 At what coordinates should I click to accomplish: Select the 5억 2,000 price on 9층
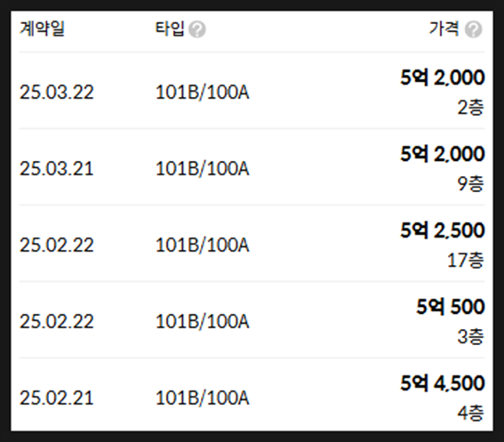coord(443,154)
